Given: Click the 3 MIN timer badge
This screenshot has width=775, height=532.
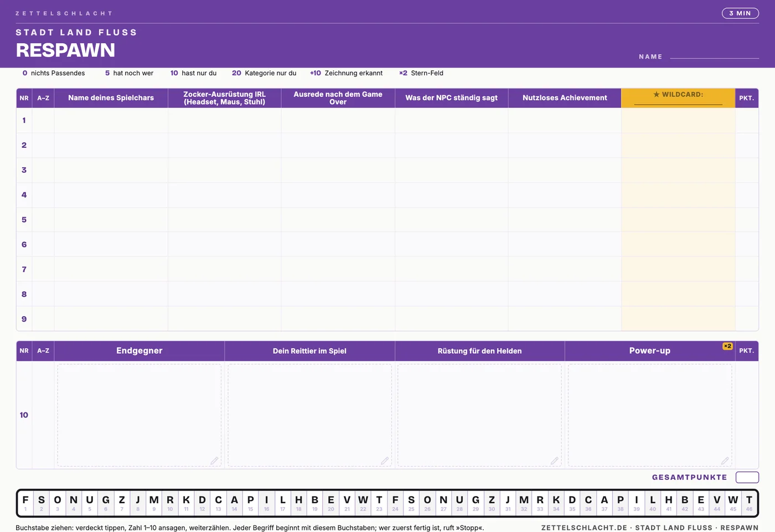Looking at the screenshot, I should pos(740,13).
